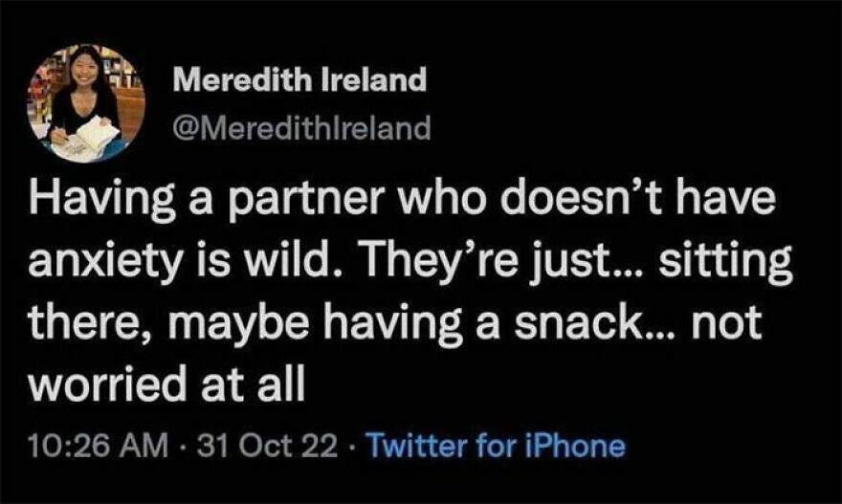This screenshot has height=504, width=842.
Task: Click the display name Meredith Ireland
Action: 299,79
